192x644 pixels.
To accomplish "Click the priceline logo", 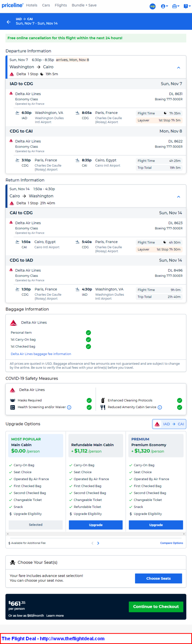I will click(x=12, y=5).
